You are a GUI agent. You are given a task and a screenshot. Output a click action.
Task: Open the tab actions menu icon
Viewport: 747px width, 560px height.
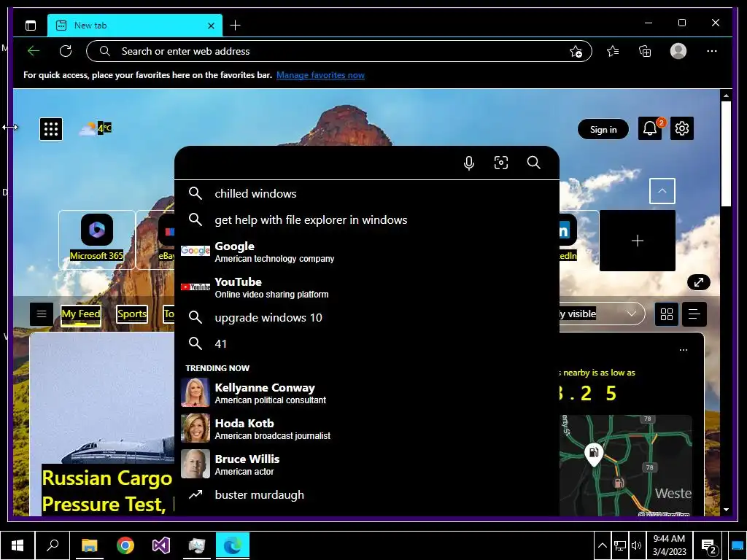tap(31, 26)
